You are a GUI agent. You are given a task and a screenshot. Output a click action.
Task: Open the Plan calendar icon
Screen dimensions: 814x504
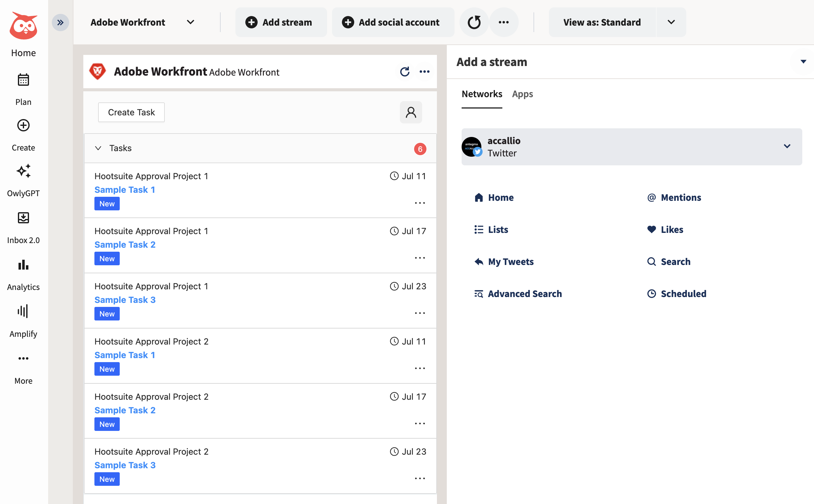tap(23, 80)
